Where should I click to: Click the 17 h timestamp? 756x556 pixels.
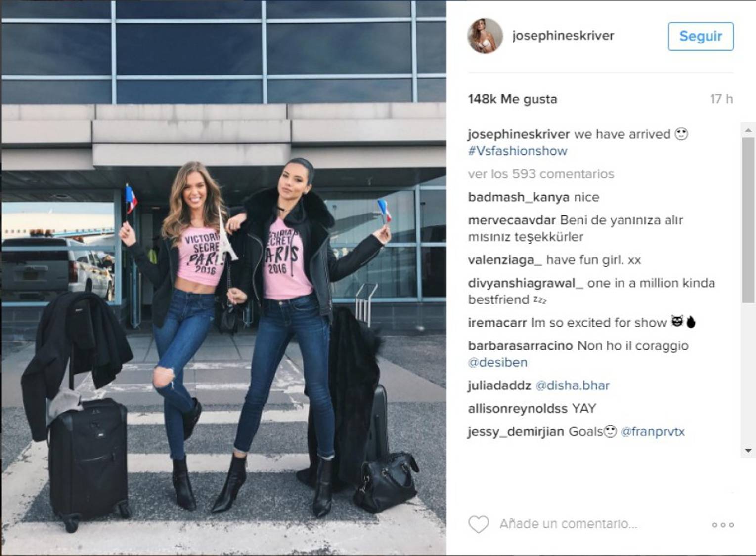tap(721, 99)
